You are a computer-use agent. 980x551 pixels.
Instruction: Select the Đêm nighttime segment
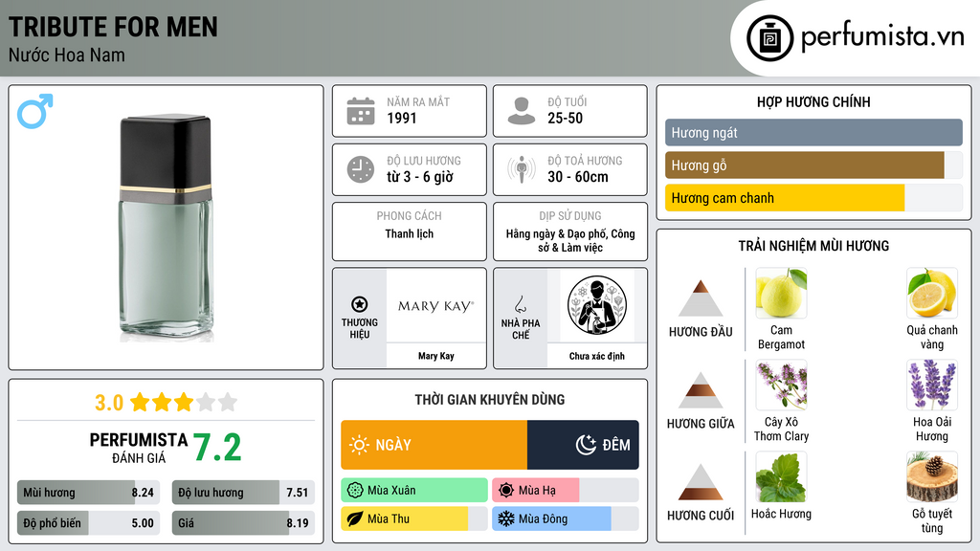(x=583, y=445)
